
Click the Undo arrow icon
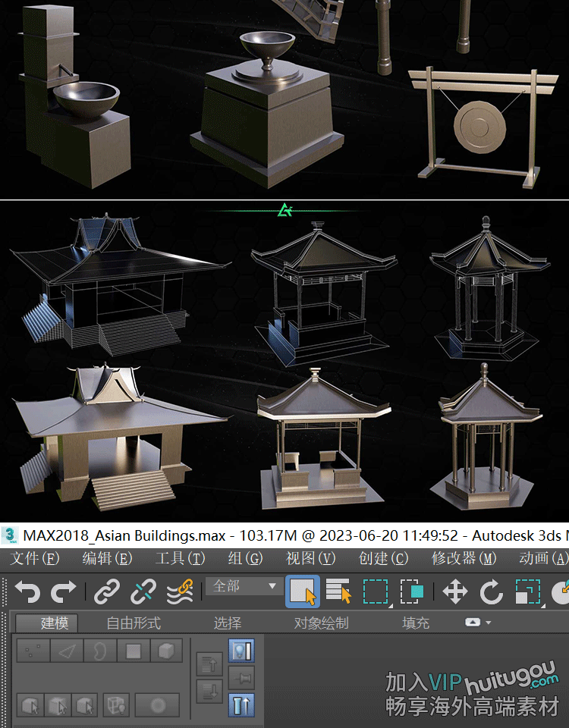[27, 591]
